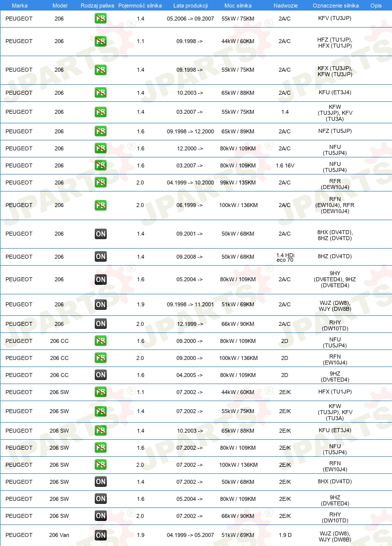The width and height of the screenshot is (392, 546).
Task: Click the petrol icon in the NFZ (TU5JP) row
Action: click(x=101, y=131)
